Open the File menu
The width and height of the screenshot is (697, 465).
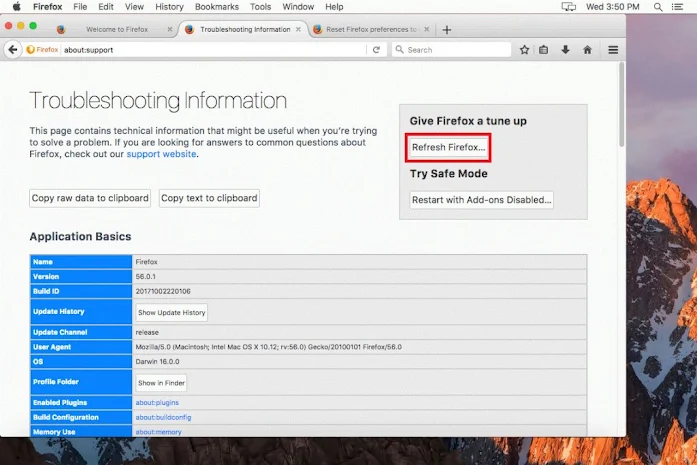80,7
